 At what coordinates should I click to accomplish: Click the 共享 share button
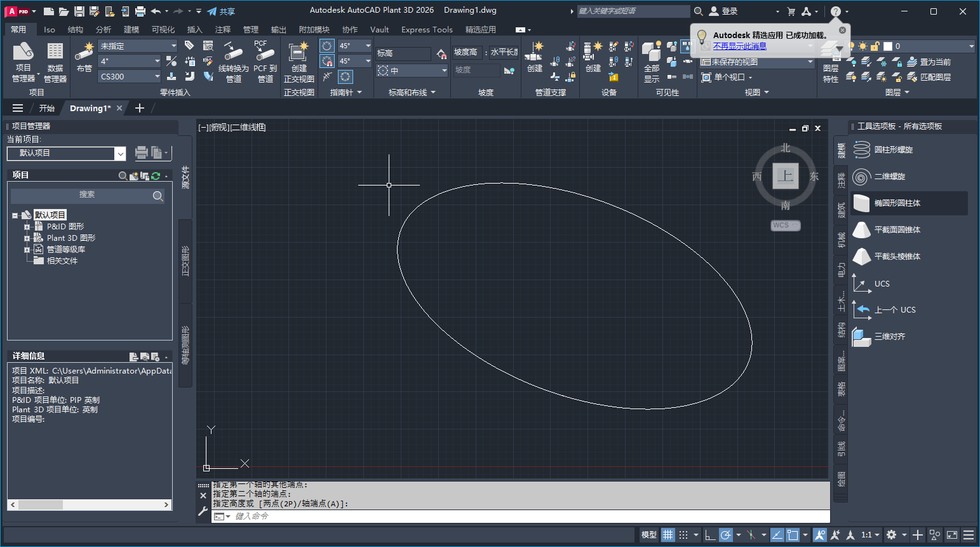221,11
